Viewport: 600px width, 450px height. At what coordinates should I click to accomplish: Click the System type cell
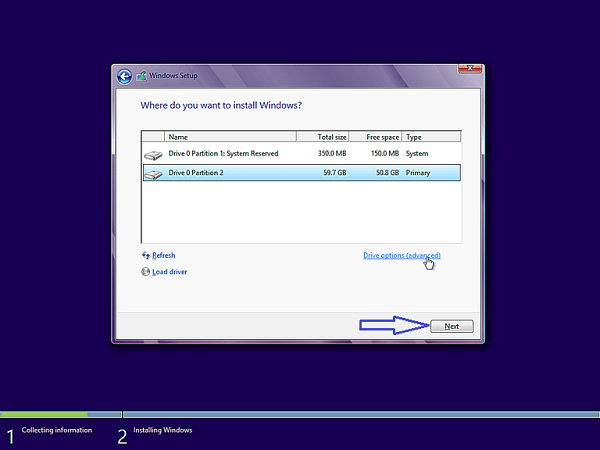click(x=417, y=153)
